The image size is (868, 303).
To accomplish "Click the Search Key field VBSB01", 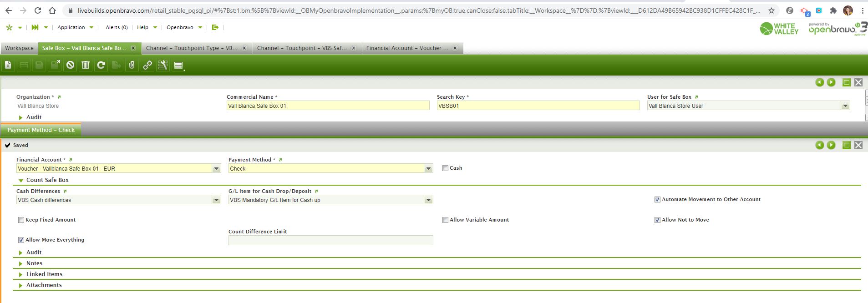I will pyautogui.click(x=538, y=106).
